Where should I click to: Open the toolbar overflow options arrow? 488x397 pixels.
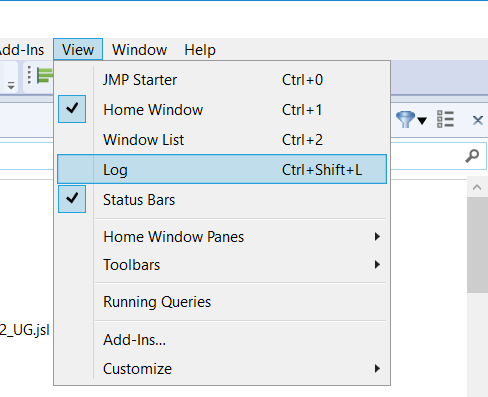point(11,86)
